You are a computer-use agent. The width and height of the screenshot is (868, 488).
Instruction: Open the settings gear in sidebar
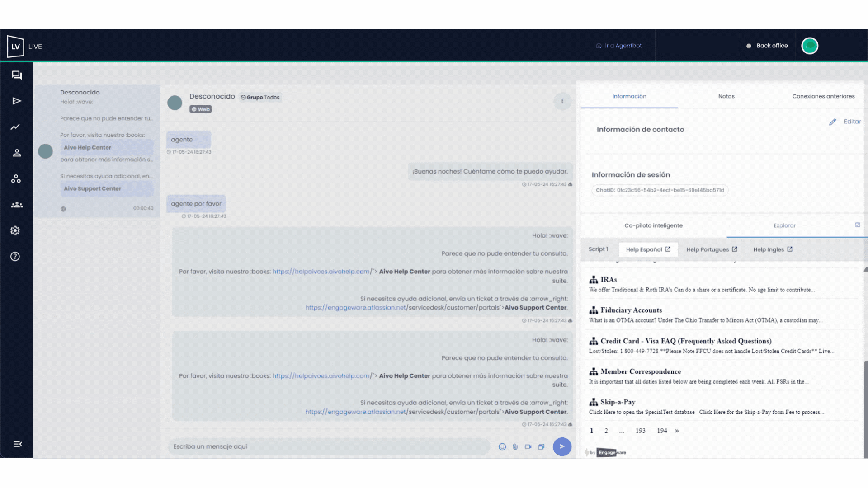tap(15, 230)
